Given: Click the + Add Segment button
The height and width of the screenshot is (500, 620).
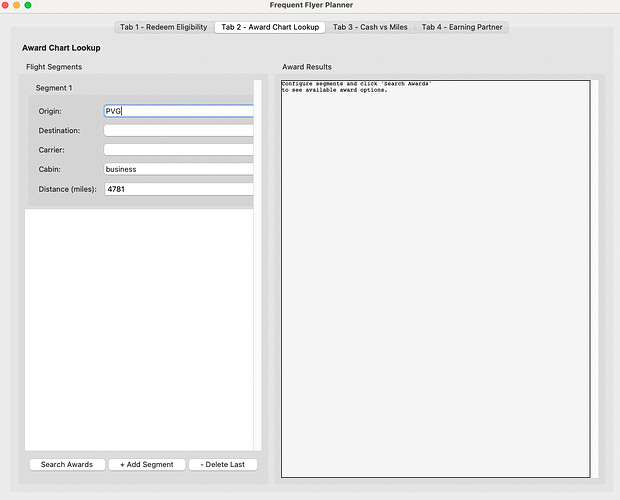Looking at the screenshot, I should click(147, 464).
